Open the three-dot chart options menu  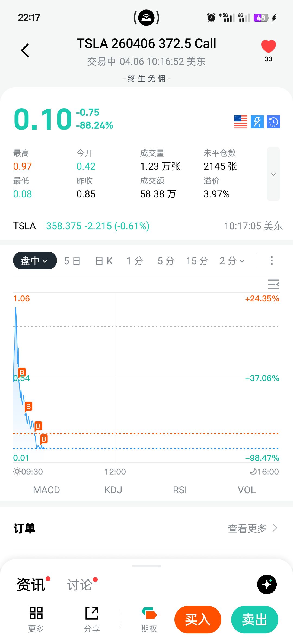coord(272,261)
